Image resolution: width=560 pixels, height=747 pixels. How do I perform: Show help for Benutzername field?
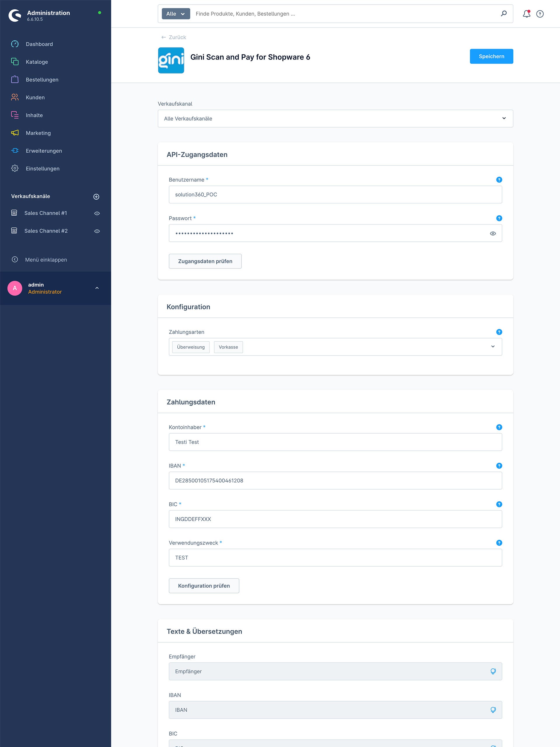(499, 180)
